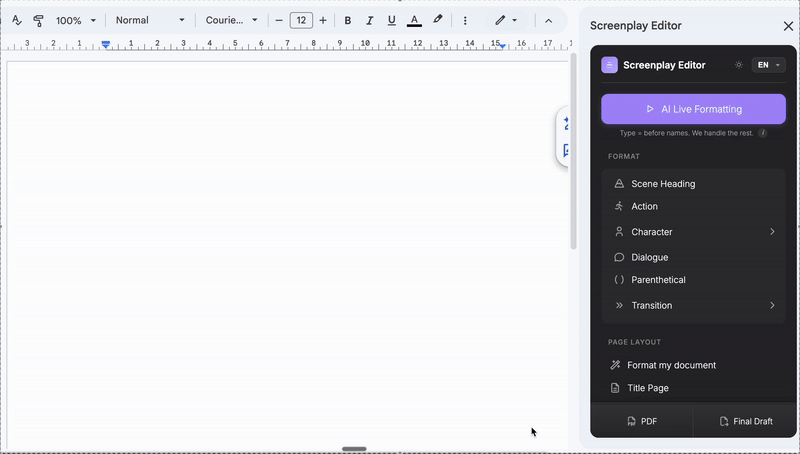800x454 pixels.
Task: Toggle bold formatting
Action: (x=347, y=20)
